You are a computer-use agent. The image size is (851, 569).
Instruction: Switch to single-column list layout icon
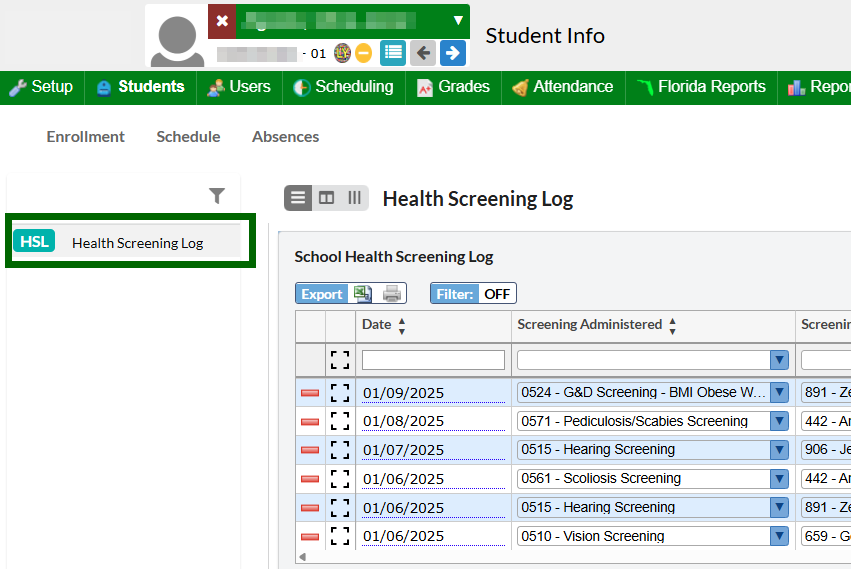[x=298, y=198]
